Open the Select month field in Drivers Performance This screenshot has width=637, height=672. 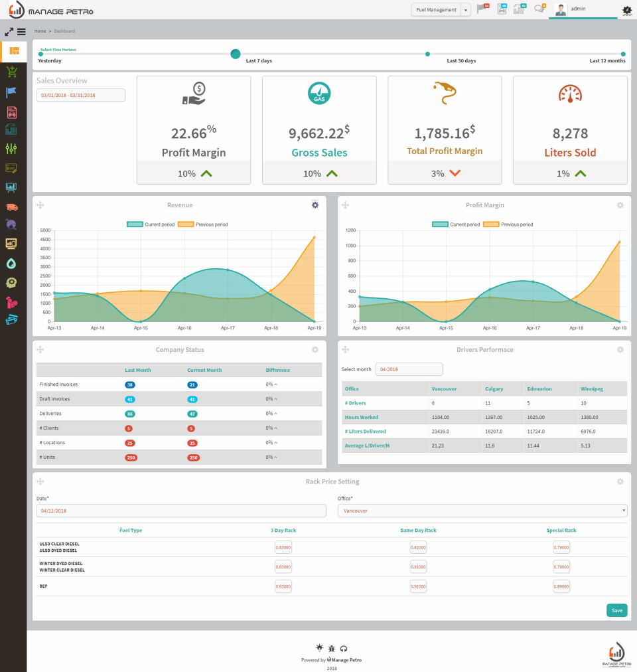[409, 369]
